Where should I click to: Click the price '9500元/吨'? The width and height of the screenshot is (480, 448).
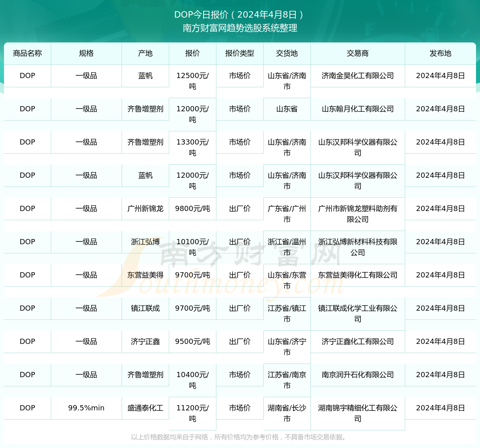coord(192,342)
